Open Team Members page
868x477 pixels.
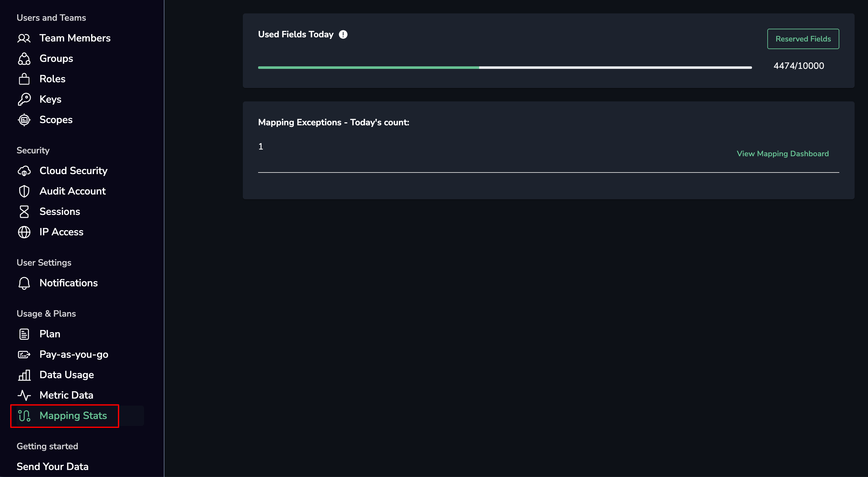click(75, 38)
